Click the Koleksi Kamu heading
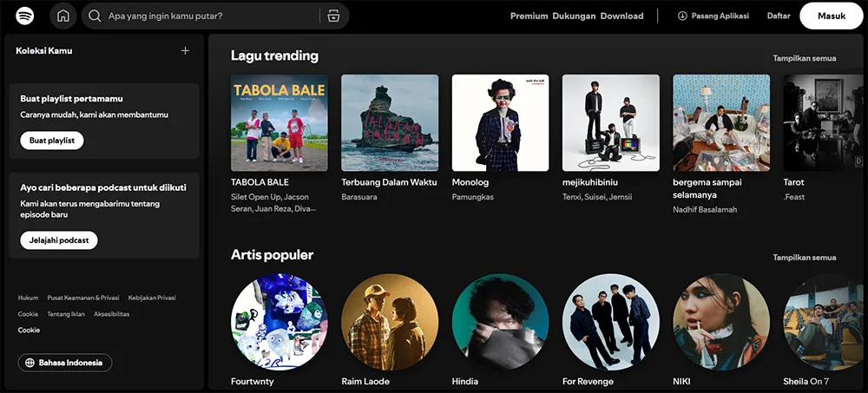 (x=43, y=51)
